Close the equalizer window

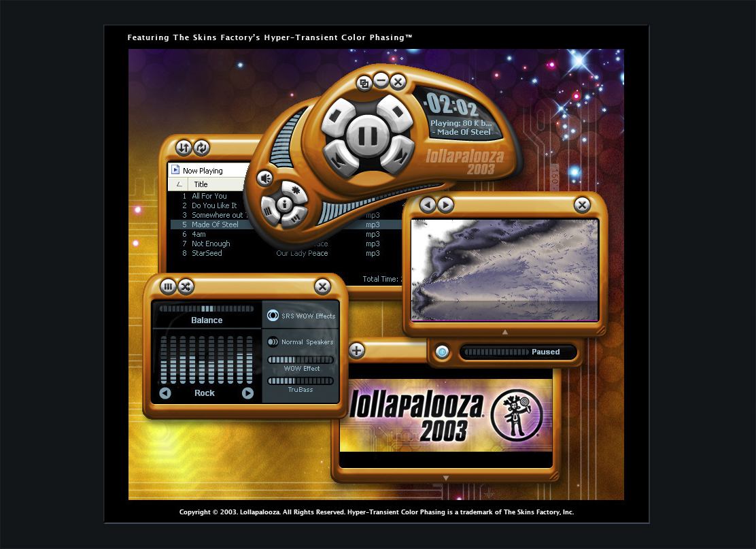click(x=322, y=286)
